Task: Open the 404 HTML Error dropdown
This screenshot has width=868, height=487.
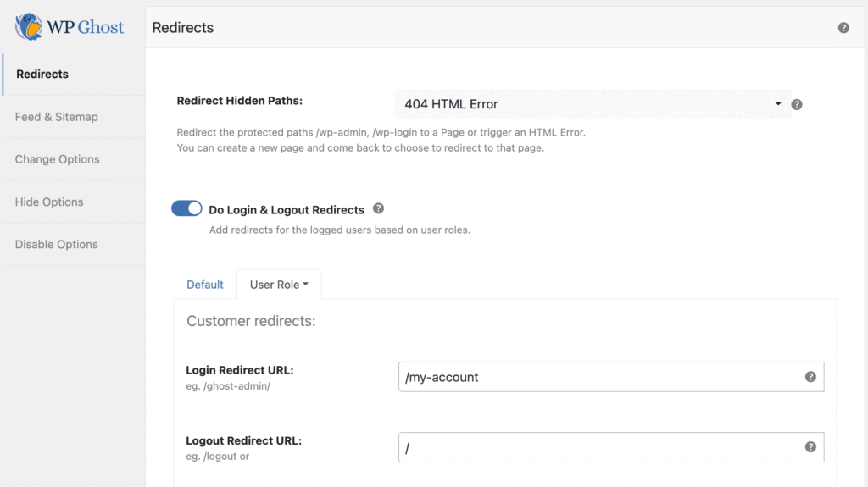Action: (593, 104)
